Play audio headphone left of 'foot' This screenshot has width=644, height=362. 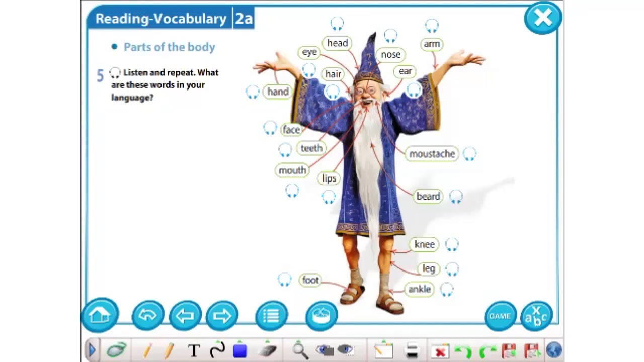click(284, 280)
